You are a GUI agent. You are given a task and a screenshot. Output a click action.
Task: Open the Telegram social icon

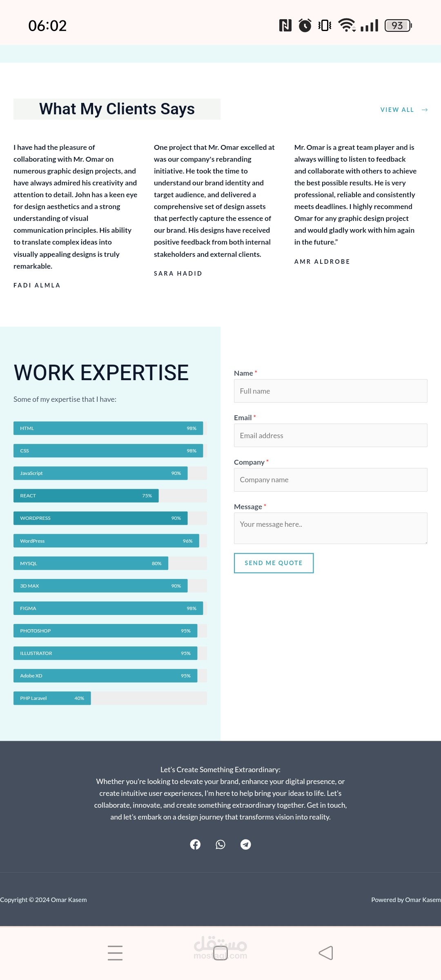click(245, 844)
